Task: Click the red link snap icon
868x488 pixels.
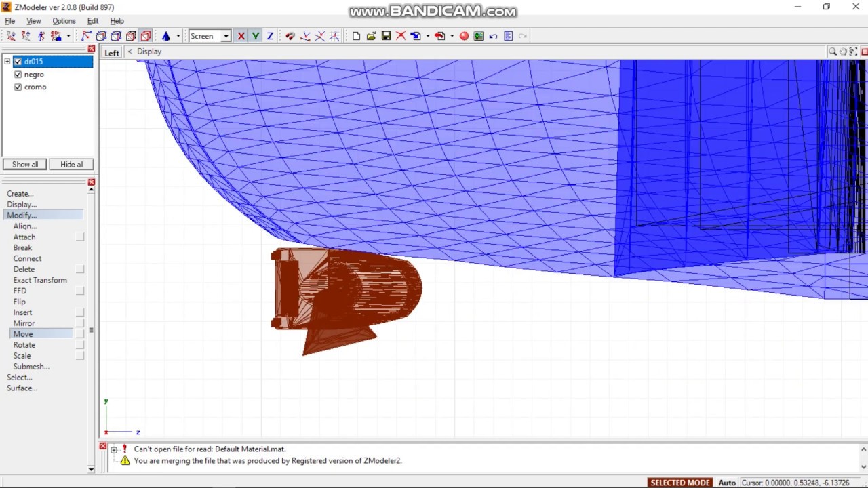Action: (x=290, y=36)
